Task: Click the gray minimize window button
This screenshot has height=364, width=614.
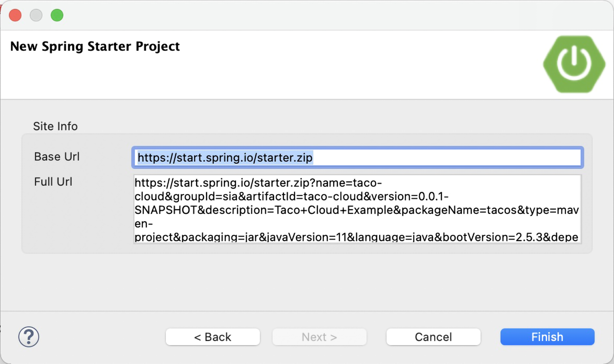Action: click(x=36, y=15)
